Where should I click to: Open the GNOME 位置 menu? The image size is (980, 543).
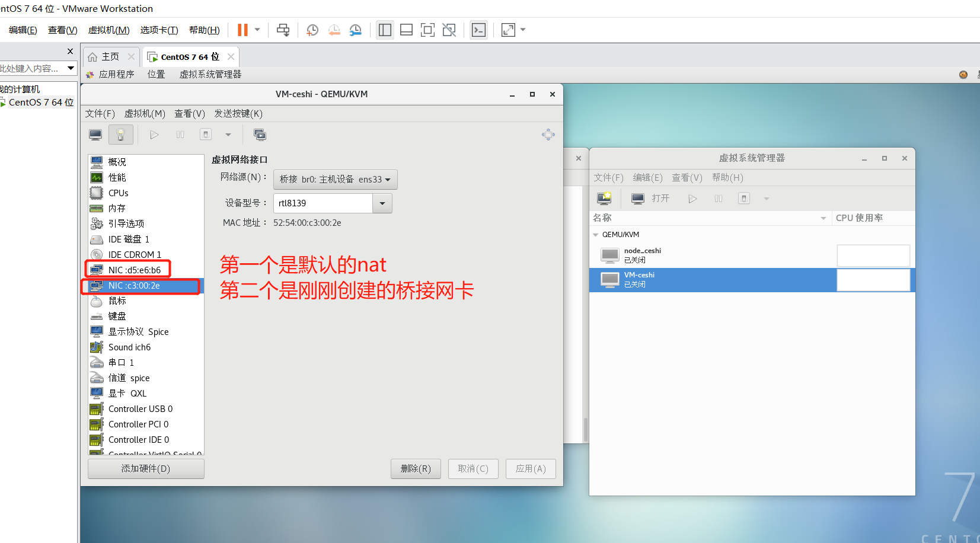pyautogui.click(x=157, y=74)
